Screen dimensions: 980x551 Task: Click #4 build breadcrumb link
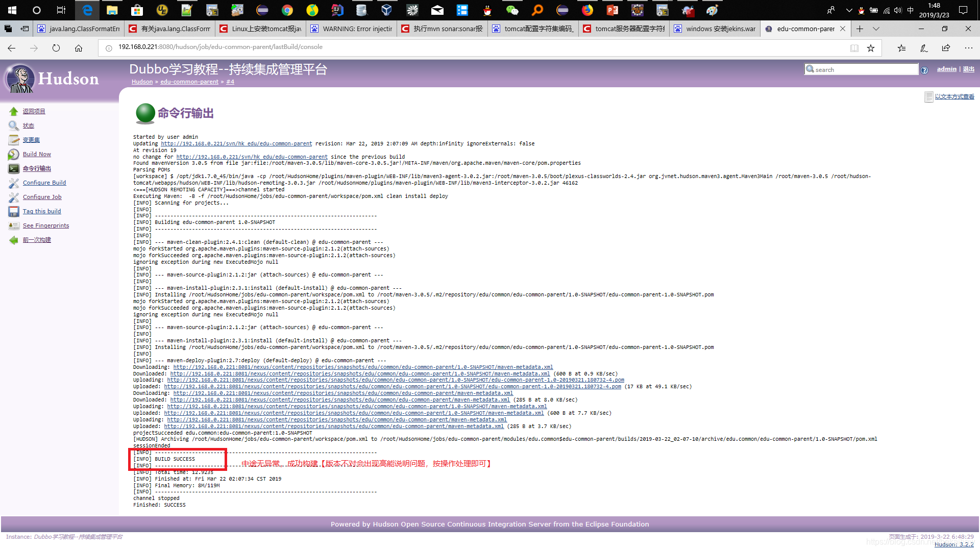tap(230, 82)
